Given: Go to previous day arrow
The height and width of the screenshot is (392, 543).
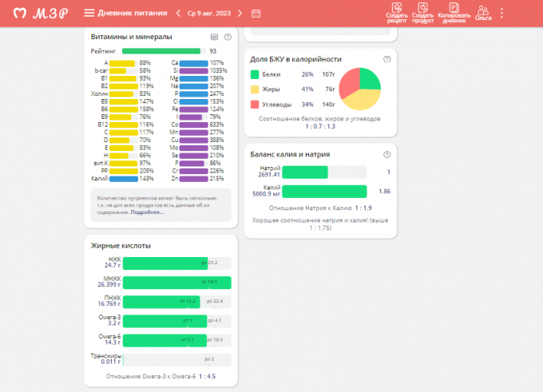Looking at the screenshot, I should 178,13.
